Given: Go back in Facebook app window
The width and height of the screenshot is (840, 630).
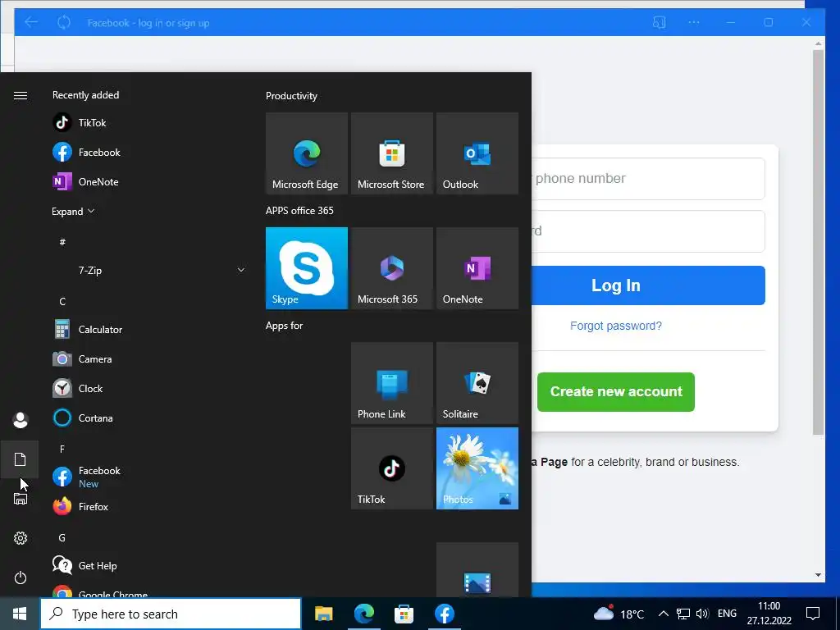Looking at the screenshot, I should click(31, 22).
